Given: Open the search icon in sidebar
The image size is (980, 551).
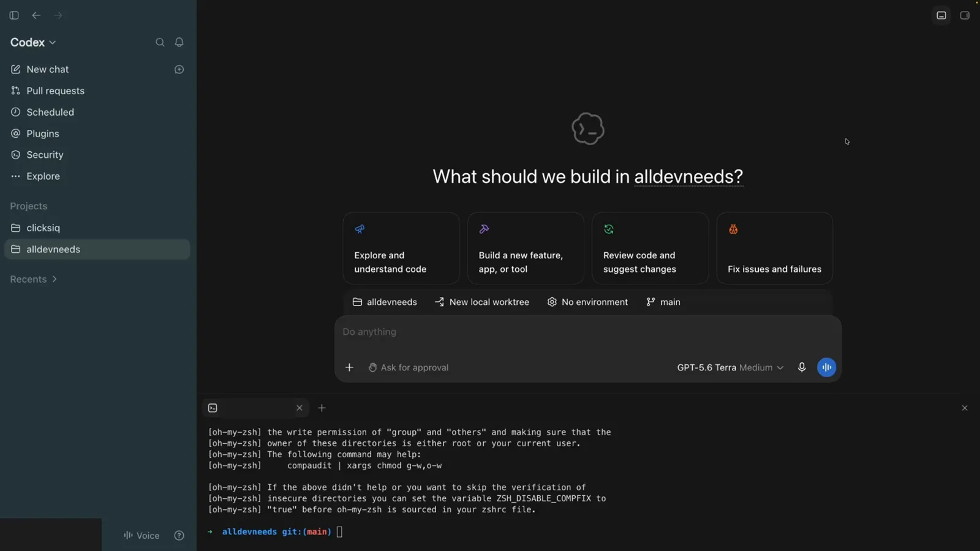Looking at the screenshot, I should click(160, 42).
